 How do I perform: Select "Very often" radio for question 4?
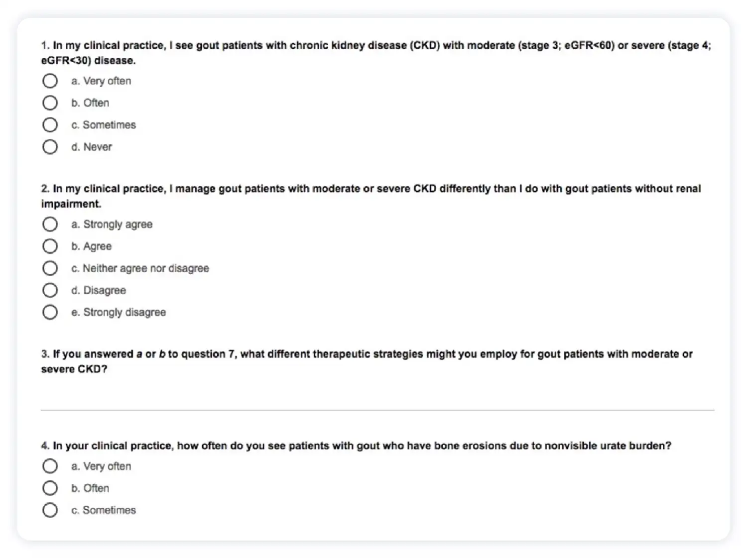point(50,466)
